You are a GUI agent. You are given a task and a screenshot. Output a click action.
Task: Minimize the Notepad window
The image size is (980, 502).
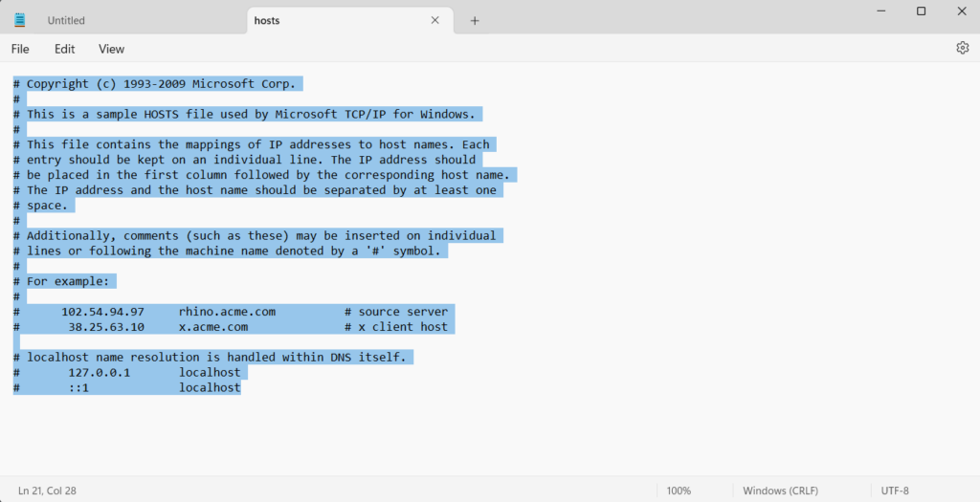(x=881, y=11)
